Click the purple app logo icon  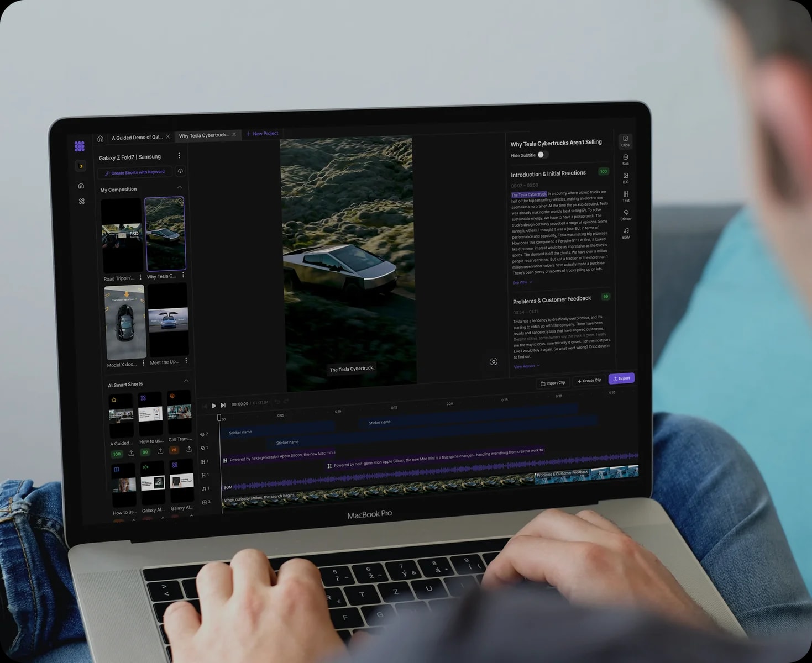pyautogui.click(x=80, y=146)
